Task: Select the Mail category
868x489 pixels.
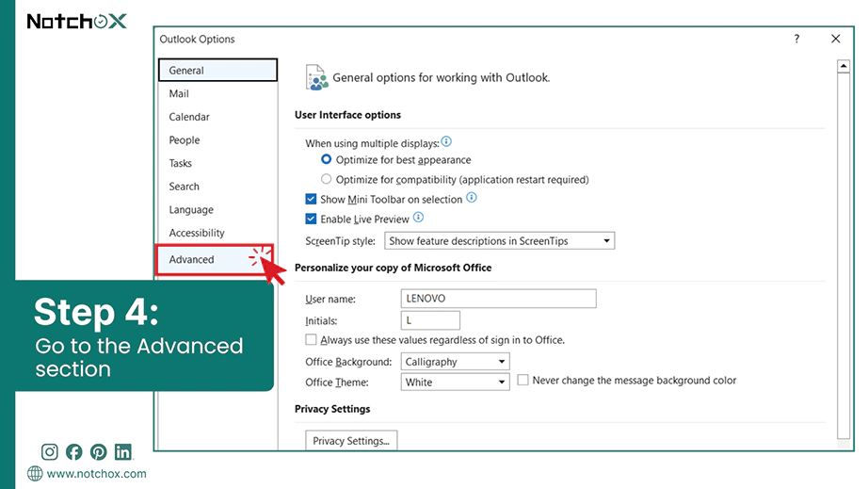Action: tap(217, 93)
